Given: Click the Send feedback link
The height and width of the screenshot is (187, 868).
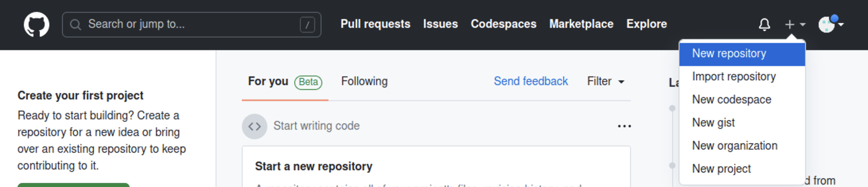Looking at the screenshot, I should (x=531, y=81).
